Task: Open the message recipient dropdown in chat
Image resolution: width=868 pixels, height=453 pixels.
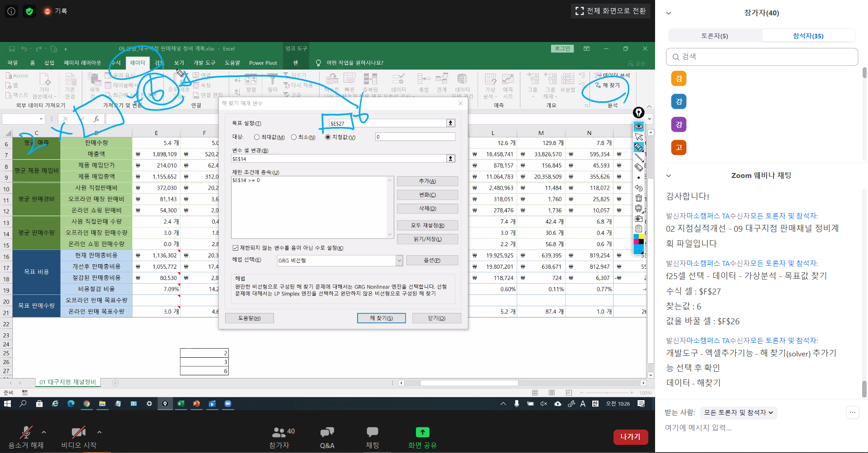Action: coord(738,412)
